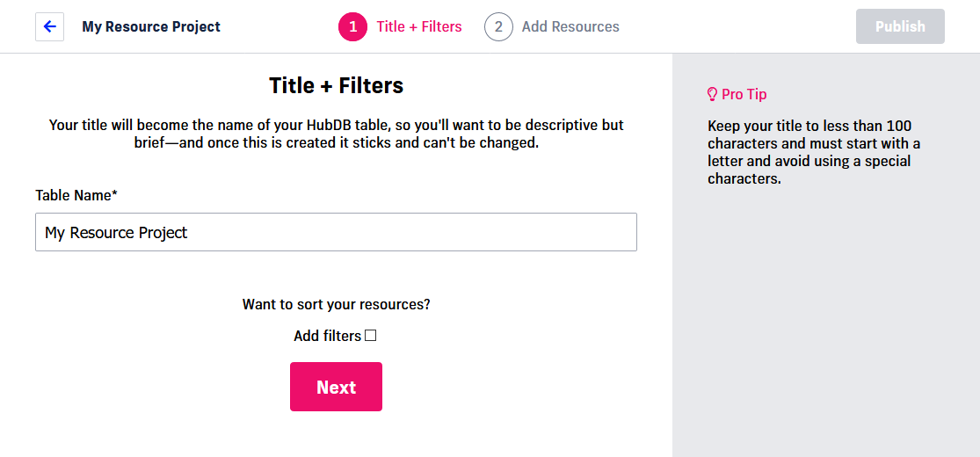Click the empty gray area below the Pro Tip

tap(824, 334)
